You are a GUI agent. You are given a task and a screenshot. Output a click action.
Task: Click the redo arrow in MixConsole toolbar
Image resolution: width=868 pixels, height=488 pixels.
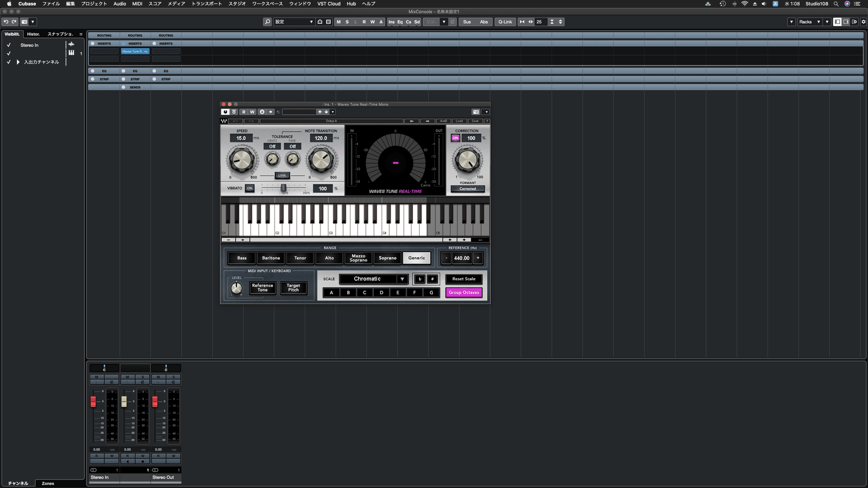coord(14,22)
